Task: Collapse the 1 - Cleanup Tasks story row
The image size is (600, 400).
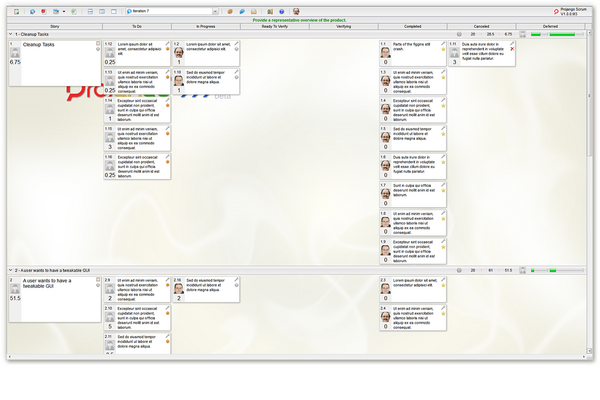Action: pyautogui.click(x=11, y=34)
